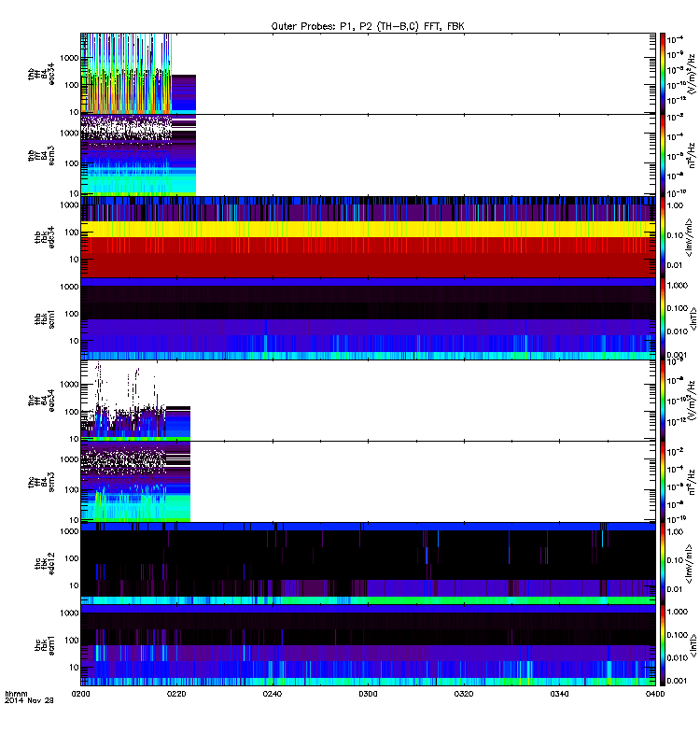Click the yellow band in thb fbk edc34 panel
700x747 pixels.
(368, 229)
